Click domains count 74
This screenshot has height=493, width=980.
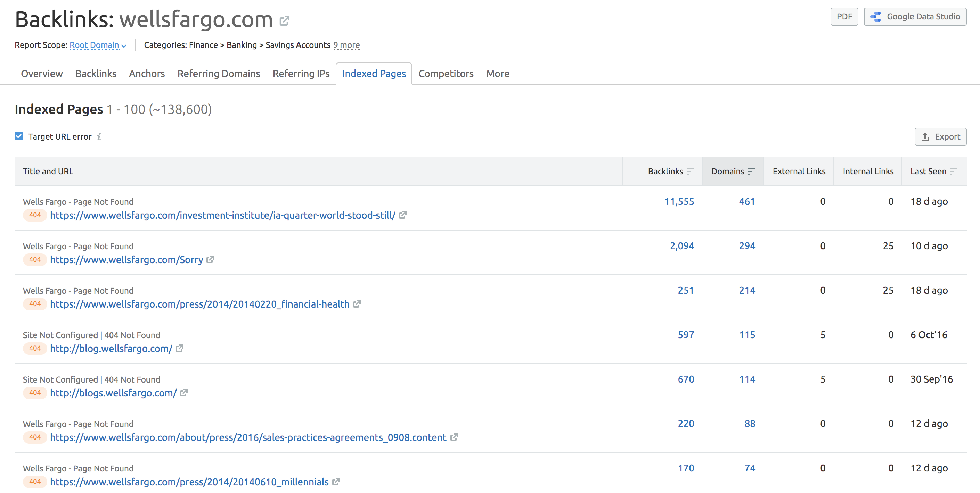tap(750, 468)
